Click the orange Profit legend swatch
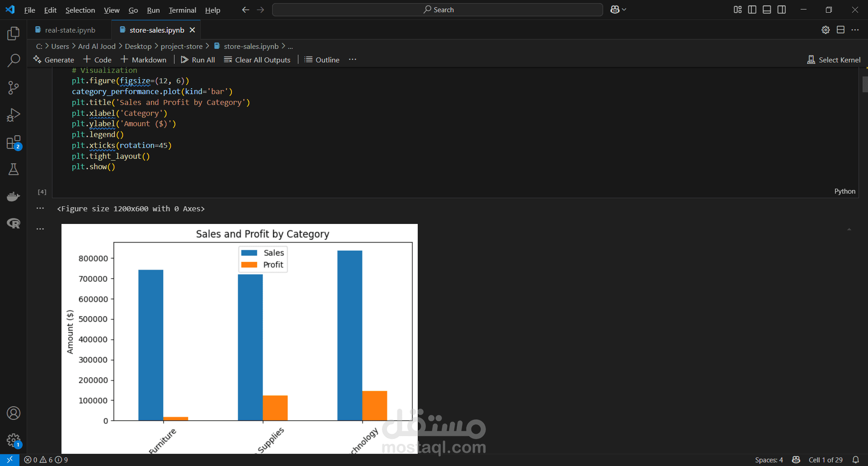Viewport: 868px width, 466px height. [249, 265]
